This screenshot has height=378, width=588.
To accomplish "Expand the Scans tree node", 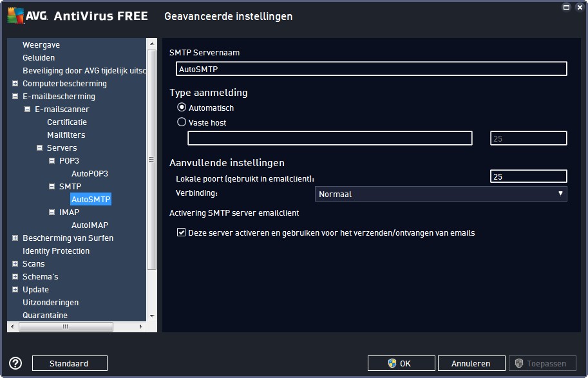I will coord(15,263).
